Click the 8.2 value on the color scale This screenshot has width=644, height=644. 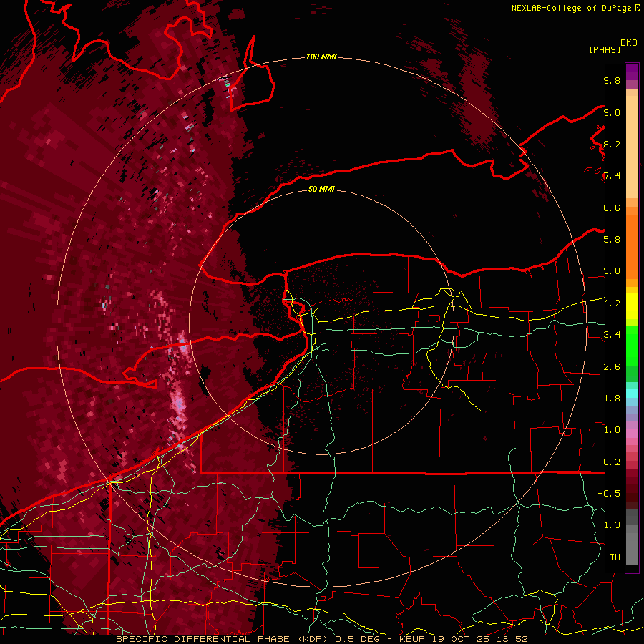612,144
